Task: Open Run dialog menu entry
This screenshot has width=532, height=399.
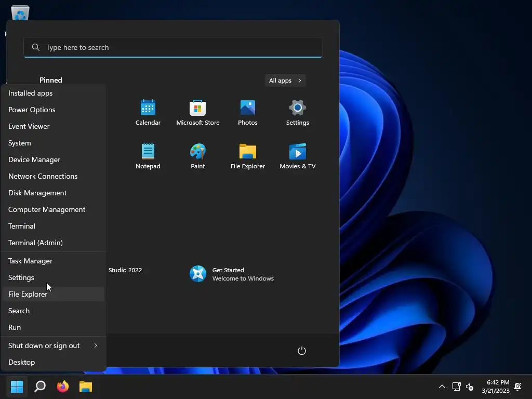Action: pyautogui.click(x=54, y=327)
